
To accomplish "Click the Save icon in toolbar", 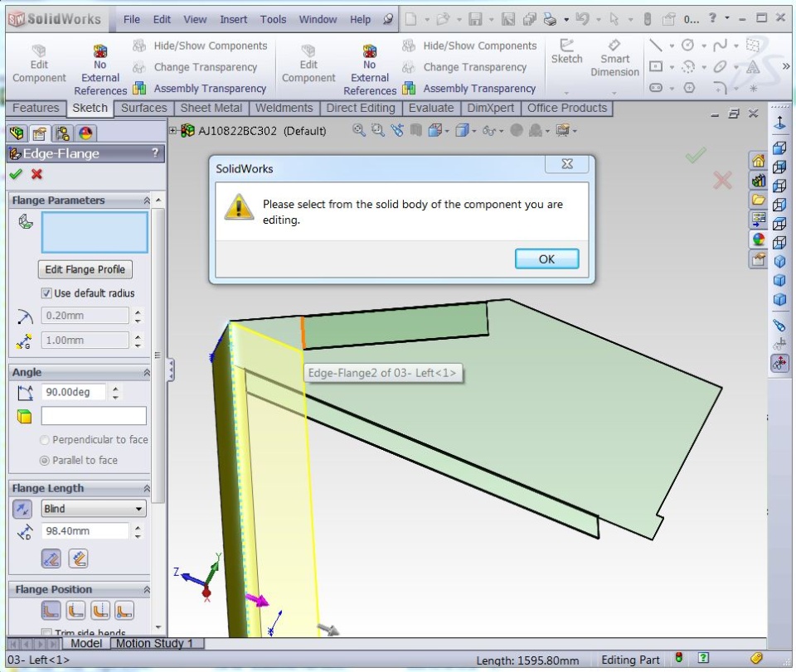I will (475, 19).
